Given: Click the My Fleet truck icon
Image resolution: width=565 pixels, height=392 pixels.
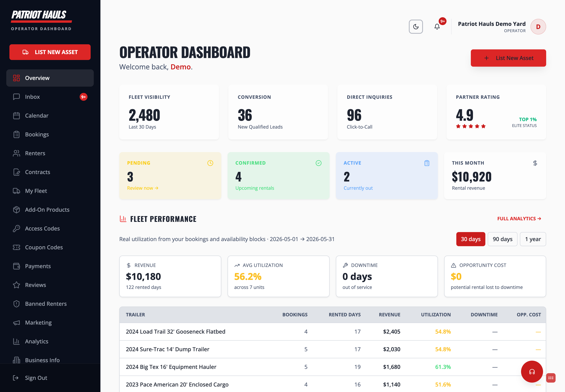Looking at the screenshot, I should [x=16, y=191].
